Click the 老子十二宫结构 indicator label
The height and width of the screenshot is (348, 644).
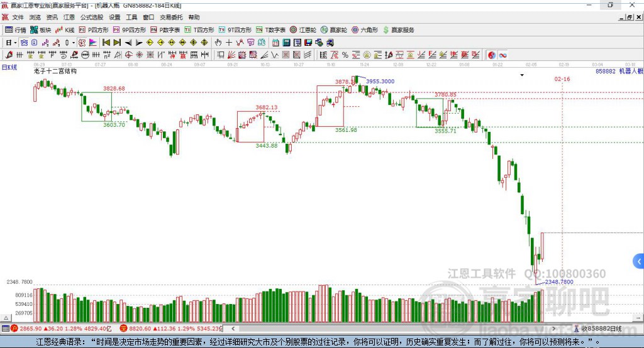coord(55,71)
